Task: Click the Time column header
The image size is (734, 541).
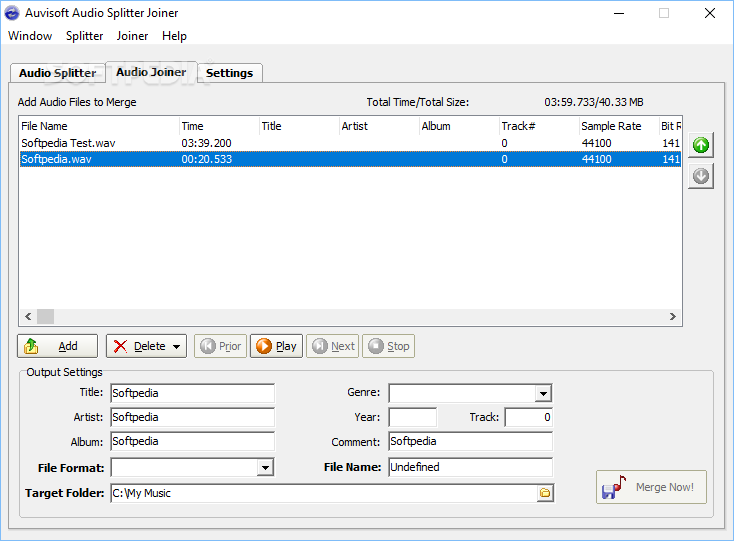Action: (x=220, y=126)
